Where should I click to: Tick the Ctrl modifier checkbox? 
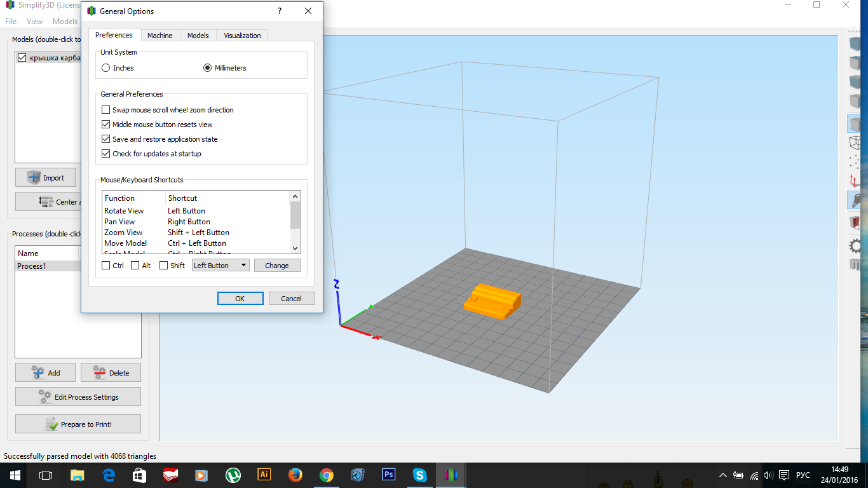(x=106, y=266)
